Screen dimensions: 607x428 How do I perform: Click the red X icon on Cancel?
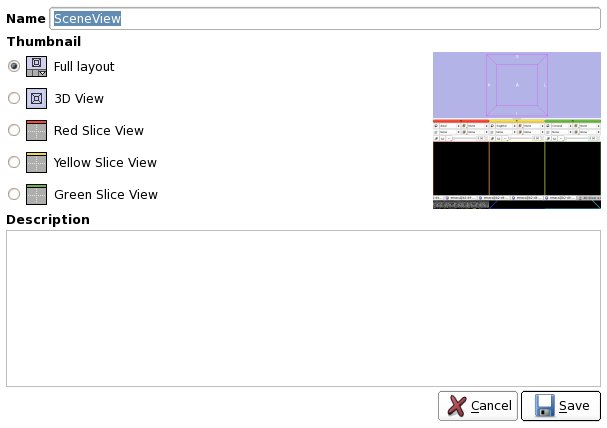tap(456, 406)
